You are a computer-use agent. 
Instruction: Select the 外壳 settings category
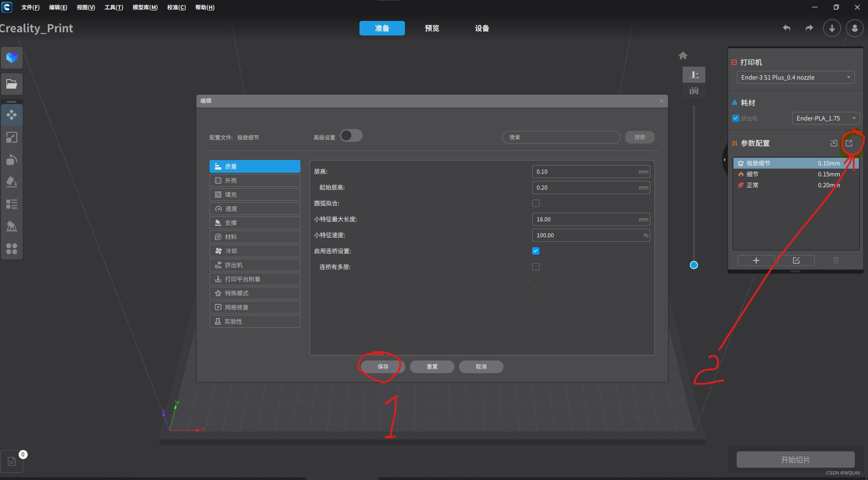click(255, 180)
